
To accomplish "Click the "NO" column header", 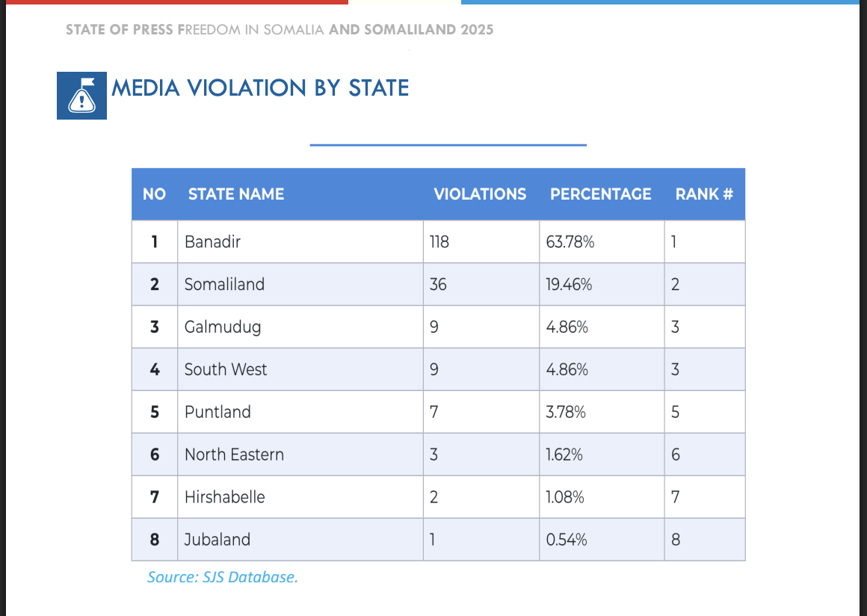I will [x=154, y=194].
